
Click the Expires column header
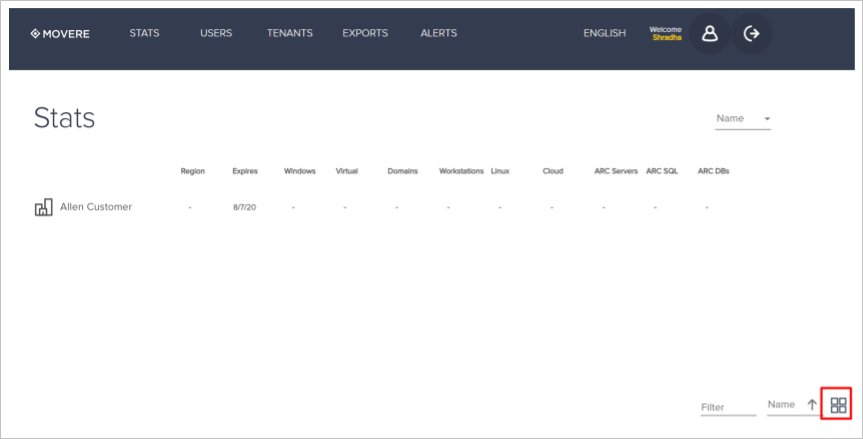pyautogui.click(x=245, y=171)
